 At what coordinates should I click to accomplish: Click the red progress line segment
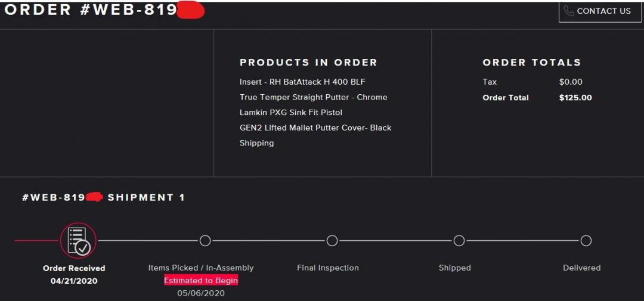[x=36, y=241]
